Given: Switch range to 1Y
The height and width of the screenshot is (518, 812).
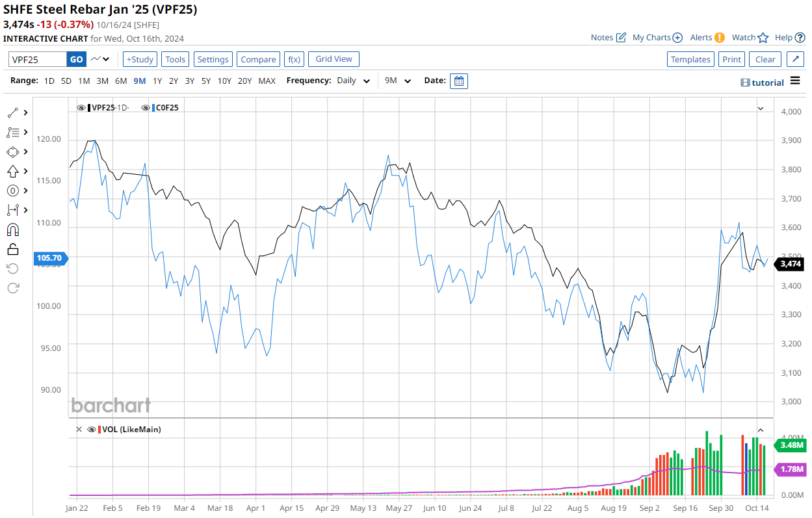Looking at the screenshot, I should (x=157, y=81).
